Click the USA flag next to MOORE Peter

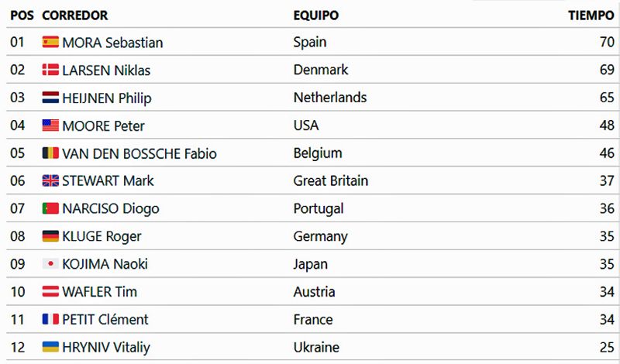(50, 125)
